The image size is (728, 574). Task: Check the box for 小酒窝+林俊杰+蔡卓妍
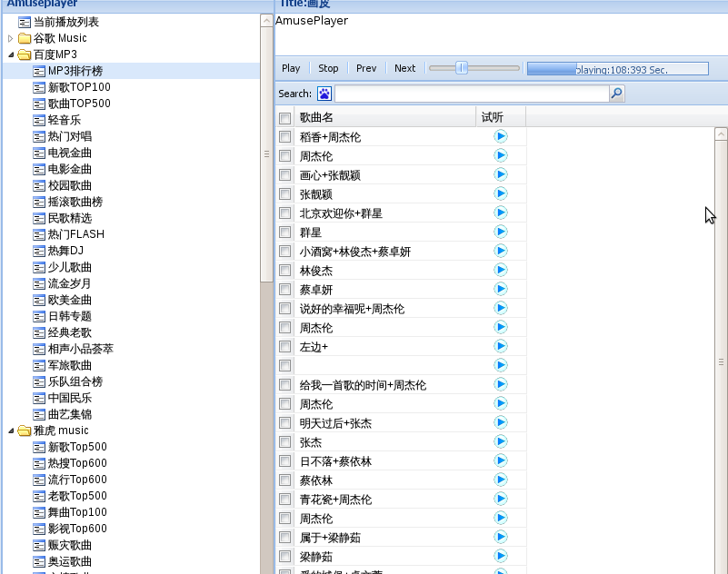285,251
